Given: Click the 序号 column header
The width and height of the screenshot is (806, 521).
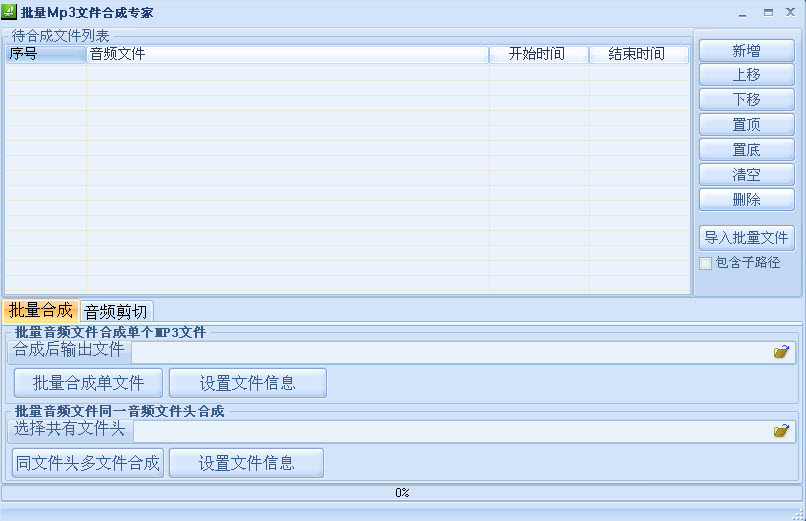Looking at the screenshot, I should pos(46,54).
